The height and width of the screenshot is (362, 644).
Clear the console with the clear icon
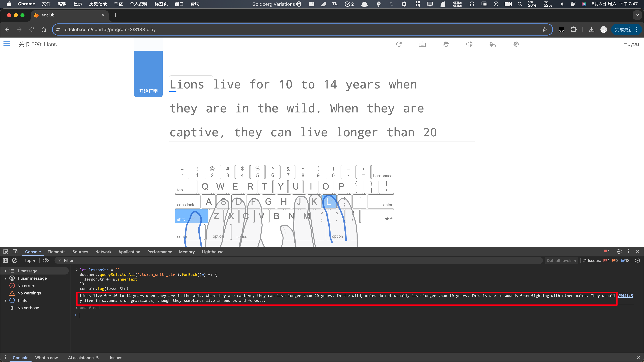[15, 260]
